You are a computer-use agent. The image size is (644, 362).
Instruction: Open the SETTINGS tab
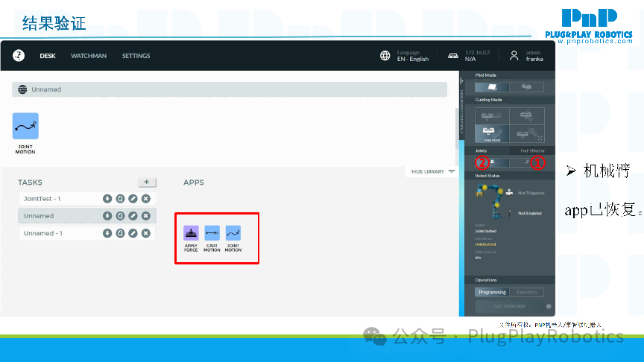[136, 56]
